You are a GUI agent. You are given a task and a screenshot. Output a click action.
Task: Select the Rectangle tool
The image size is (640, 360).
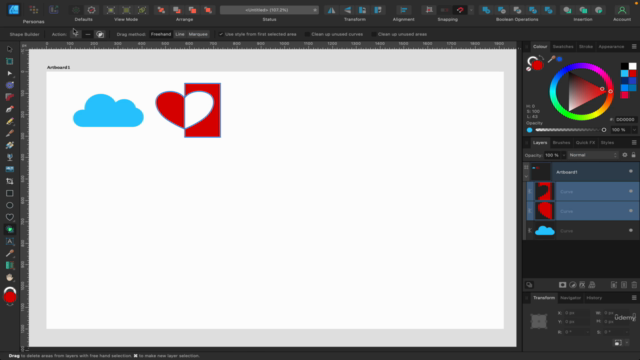pyautogui.click(x=9, y=193)
